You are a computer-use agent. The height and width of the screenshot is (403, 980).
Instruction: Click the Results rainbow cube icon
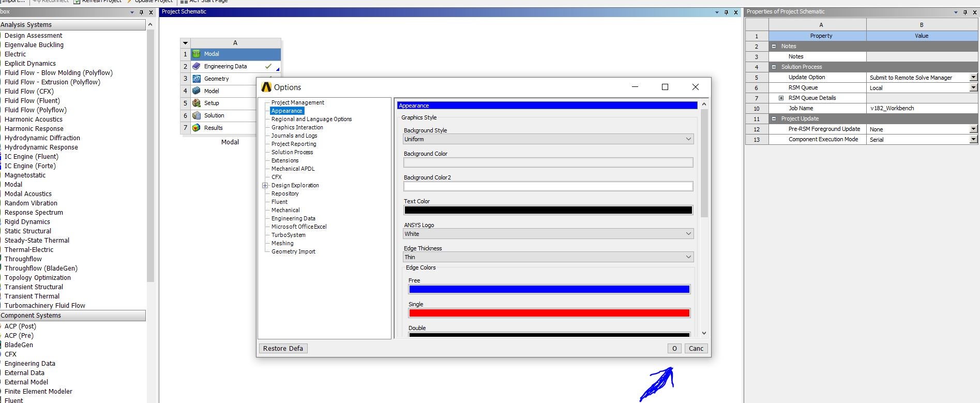[x=197, y=128]
